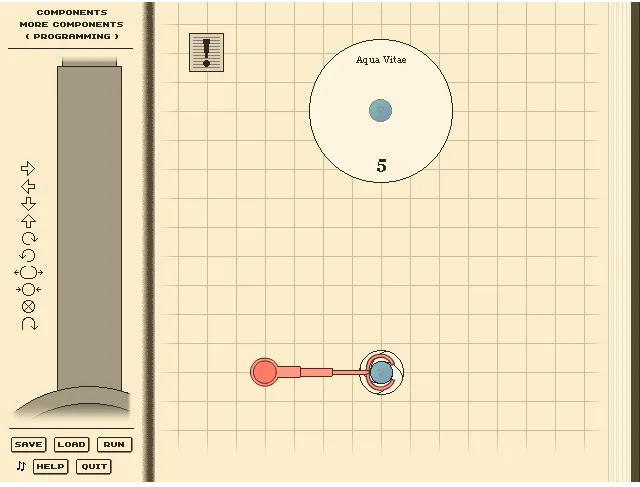Image resolution: width=640 pixels, height=487 pixels.
Task: Select the crossed-circle instruction icon
Action: click(x=28, y=307)
